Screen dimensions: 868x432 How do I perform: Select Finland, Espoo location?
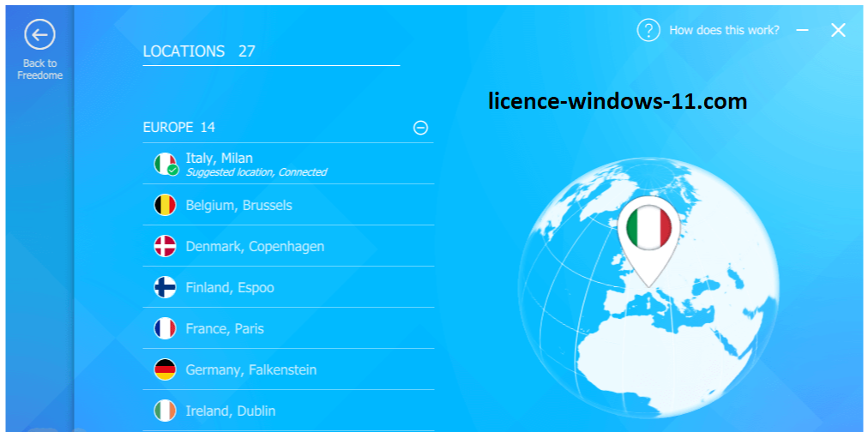point(230,288)
